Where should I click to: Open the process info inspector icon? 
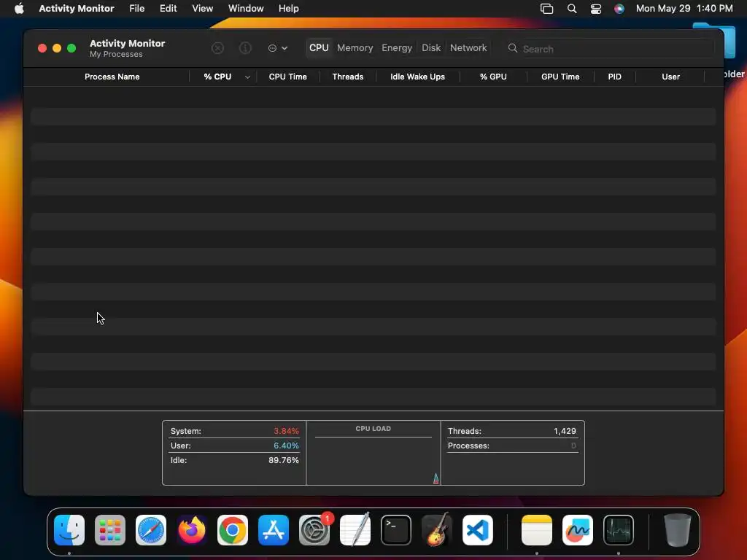[x=245, y=48]
